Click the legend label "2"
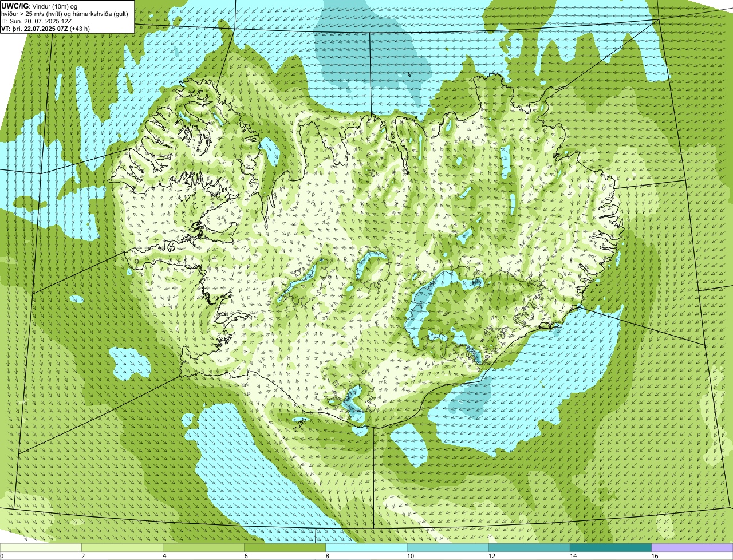The height and width of the screenshot is (560, 733). 83,556
